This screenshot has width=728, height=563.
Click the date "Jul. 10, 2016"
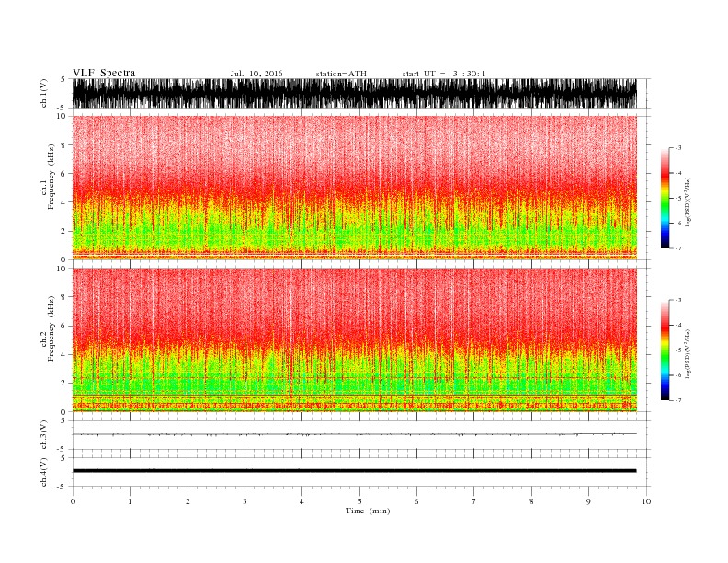(256, 74)
